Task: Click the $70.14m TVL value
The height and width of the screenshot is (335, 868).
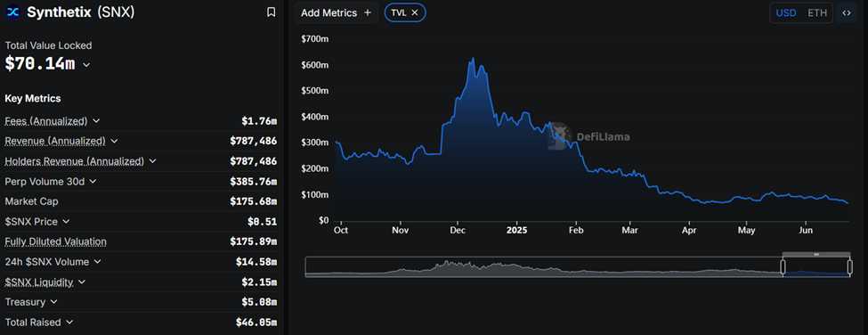Action: (x=40, y=63)
